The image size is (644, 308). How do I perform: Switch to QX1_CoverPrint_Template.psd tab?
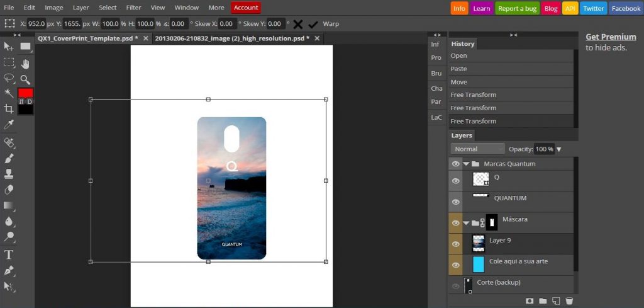pos(88,38)
